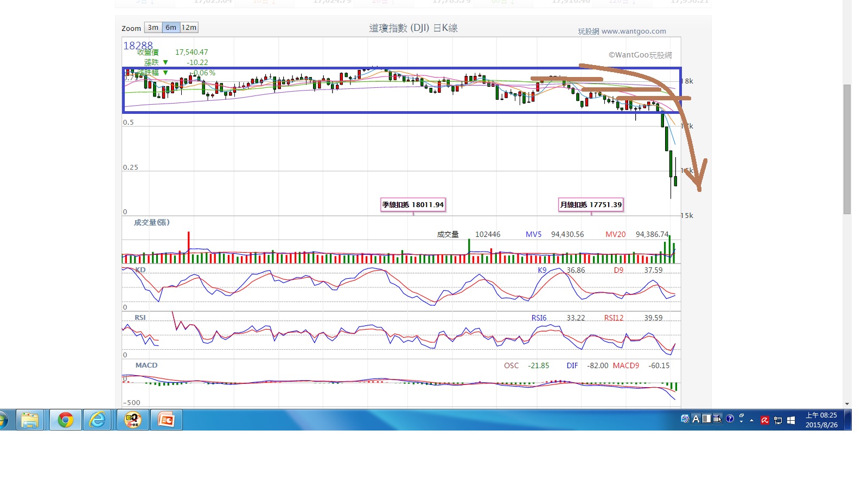
Task: Select the 6m zoom range
Action: (171, 28)
